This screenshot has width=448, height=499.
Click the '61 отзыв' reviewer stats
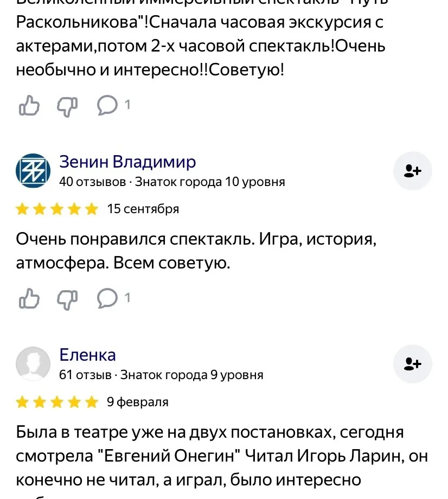click(x=85, y=375)
